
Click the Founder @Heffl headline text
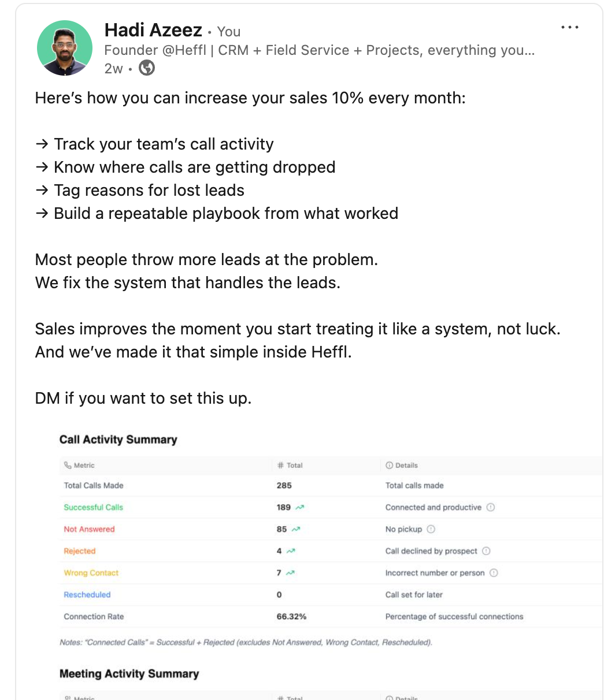click(319, 50)
